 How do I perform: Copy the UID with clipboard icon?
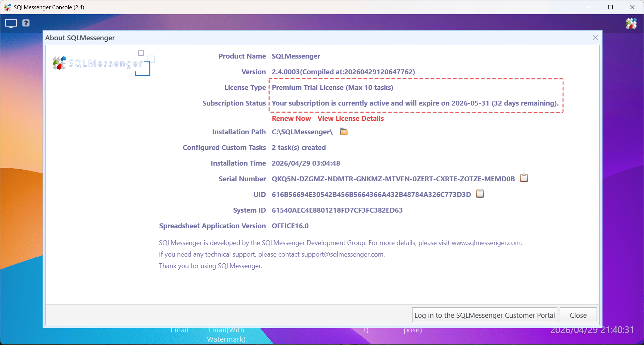click(480, 194)
